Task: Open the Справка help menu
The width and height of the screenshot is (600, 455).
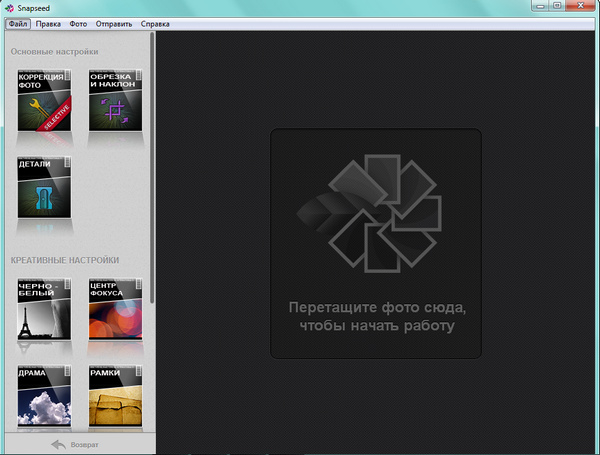Action: coord(155,22)
